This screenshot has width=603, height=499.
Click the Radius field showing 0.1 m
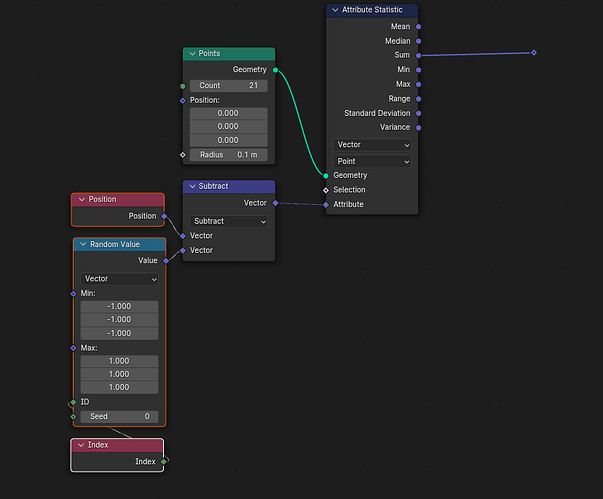(x=229, y=155)
